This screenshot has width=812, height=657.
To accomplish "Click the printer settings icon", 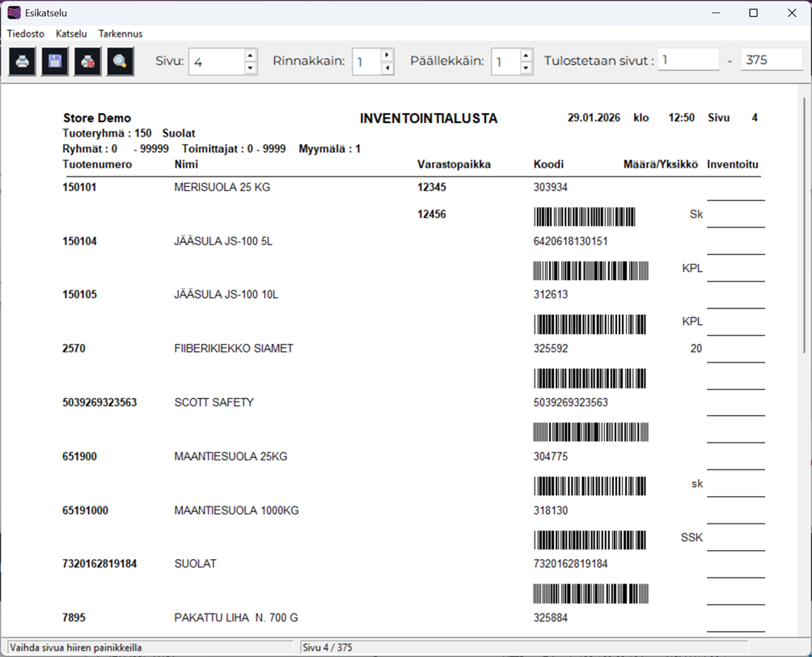I will (x=87, y=61).
